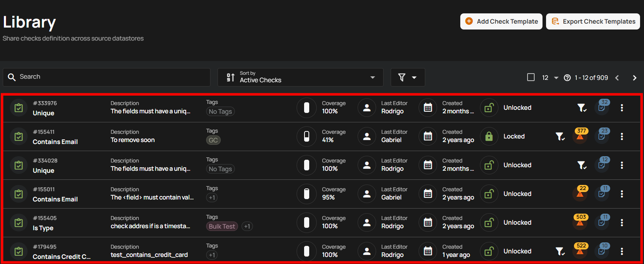Image resolution: width=644 pixels, height=264 pixels.
Task: Click the anomaly warning badge showing 503
Action: pos(580,220)
